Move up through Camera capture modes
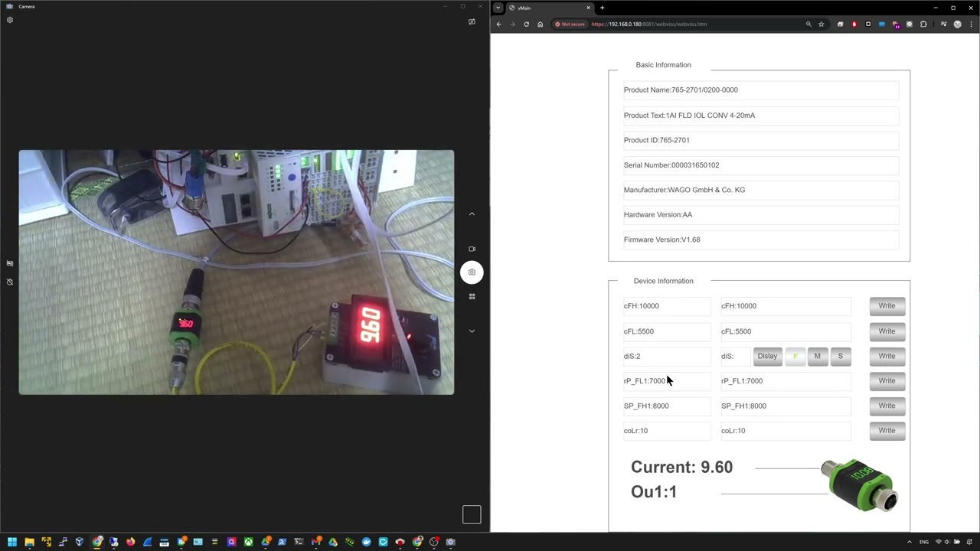Screen dimensions: 980x551 pyautogui.click(x=472, y=214)
